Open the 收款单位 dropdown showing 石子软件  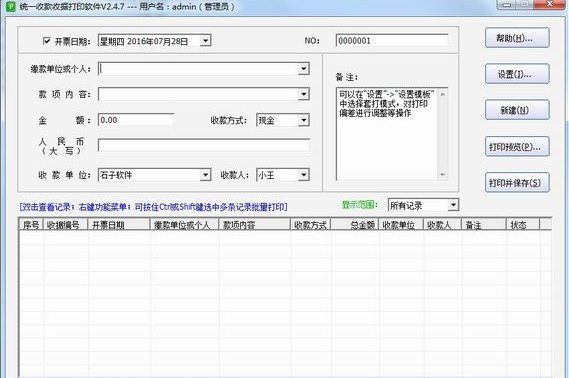pos(205,175)
